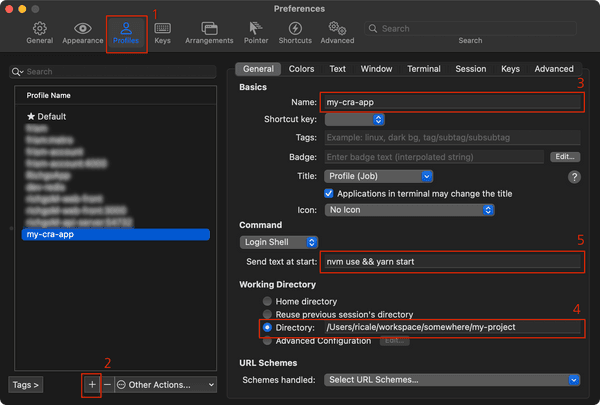Click the minus icon to remove profile

pyautogui.click(x=108, y=384)
